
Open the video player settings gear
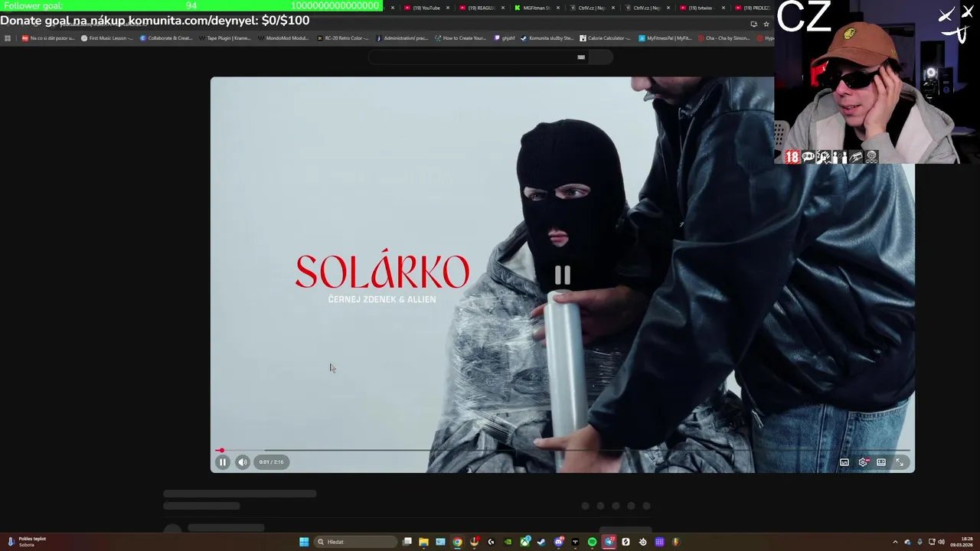[863, 462]
